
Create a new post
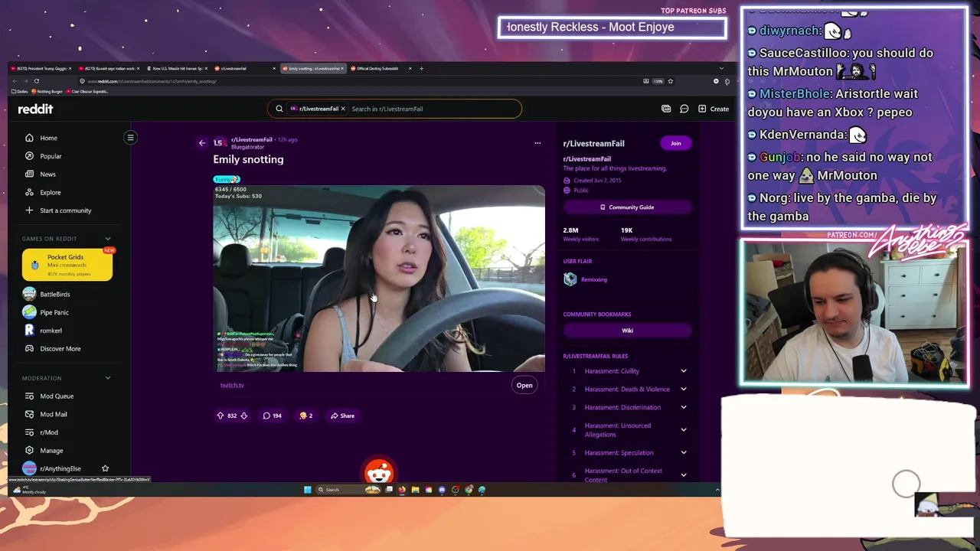pyautogui.click(x=714, y=109)
